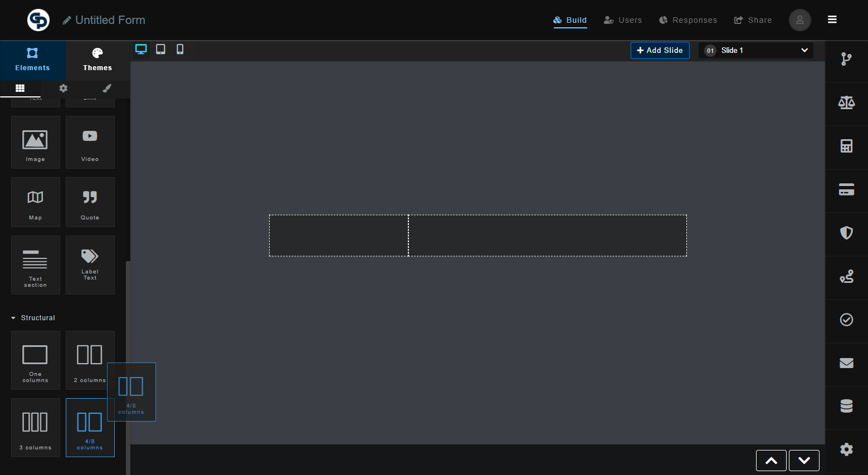Switch to tablet preview mode

(160, 50)
